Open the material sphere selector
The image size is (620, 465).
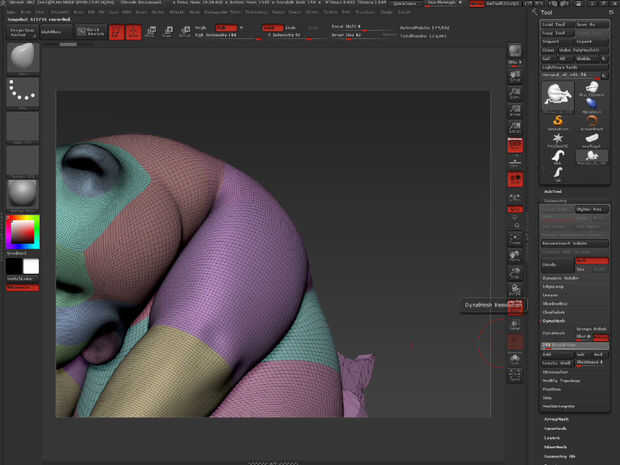point(23,194)
